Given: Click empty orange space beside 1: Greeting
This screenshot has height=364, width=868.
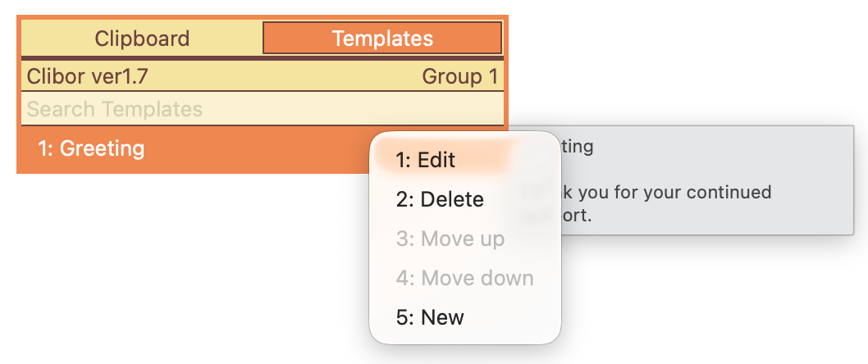Looking at the screenshot, I should [254, 149].
